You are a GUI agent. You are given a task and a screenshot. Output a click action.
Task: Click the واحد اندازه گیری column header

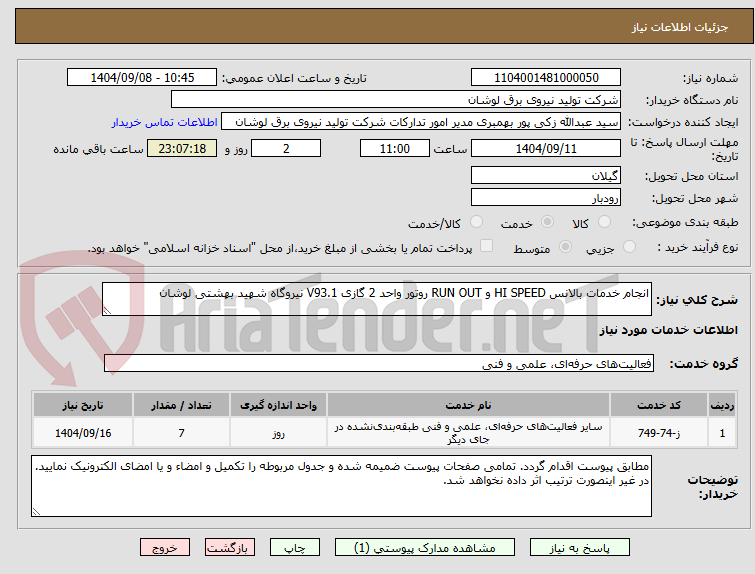tap(278, 405)
